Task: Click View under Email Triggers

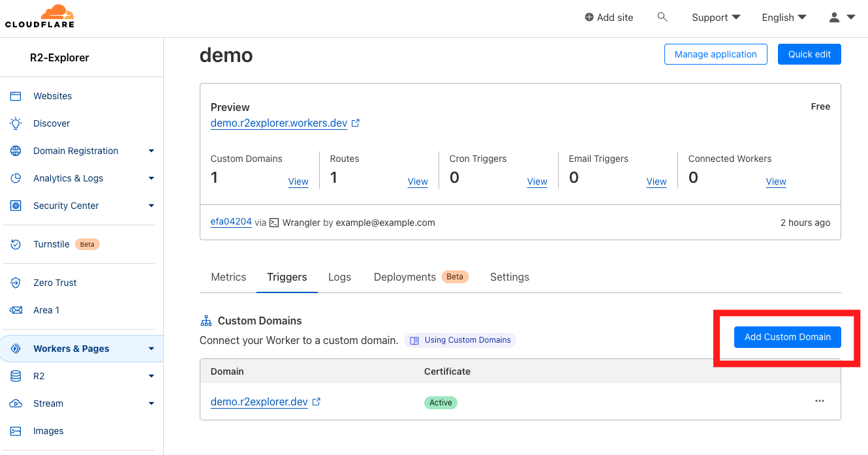Action: click(657, 181)
